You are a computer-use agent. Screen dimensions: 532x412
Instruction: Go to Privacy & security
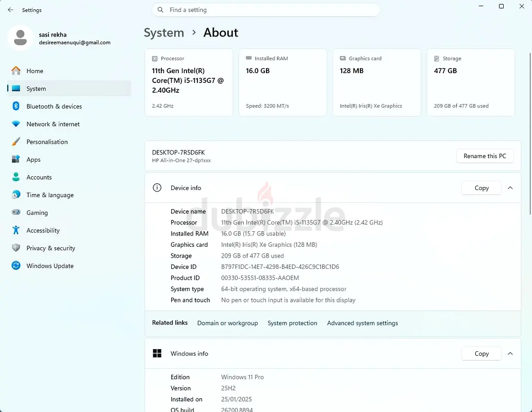69,248
